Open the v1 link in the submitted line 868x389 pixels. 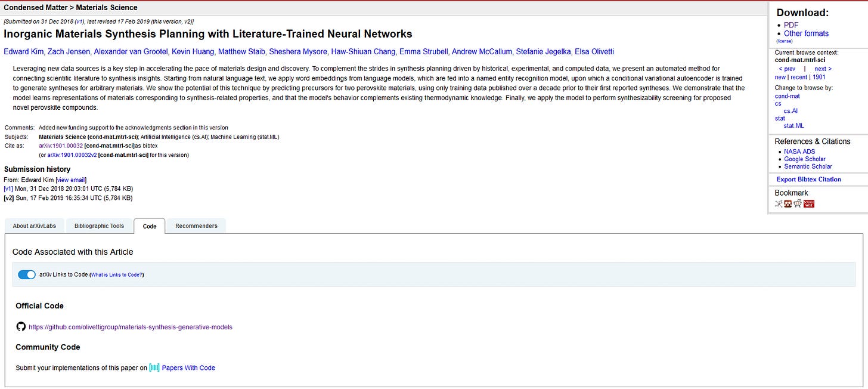(79, 21)
